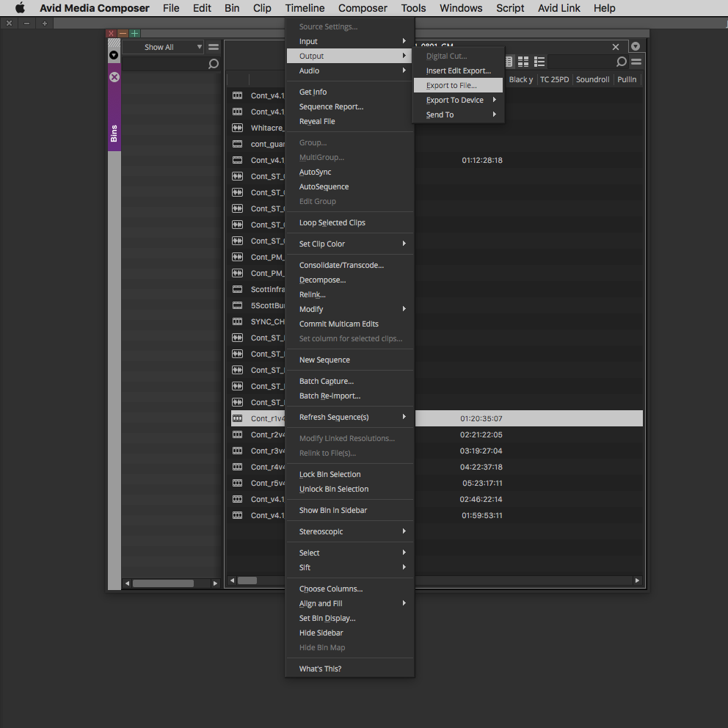The width and height of the screenshot is (728, 728).
Task: Click right arrow of bin scrollbar
Action: tap(637, 580)
